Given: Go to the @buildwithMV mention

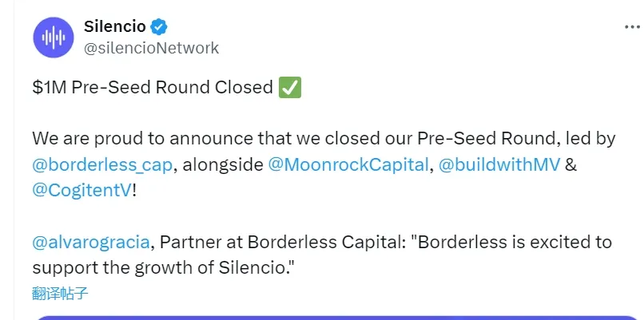Looking at the screenshot, I should point(499,167).
